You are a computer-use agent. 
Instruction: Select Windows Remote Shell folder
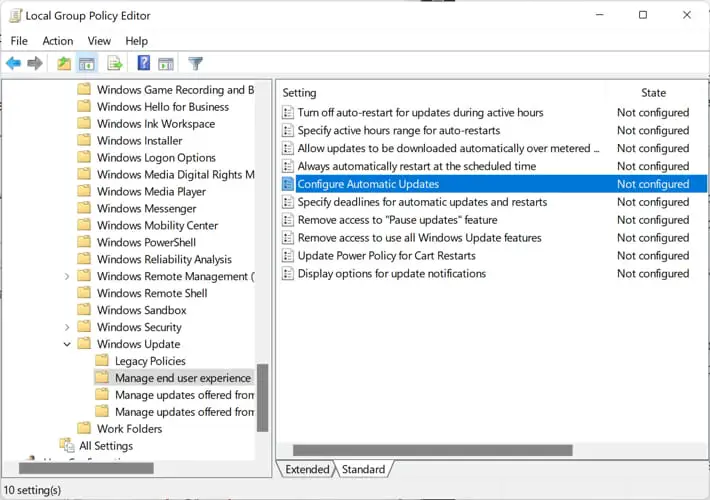[x=152, y=293]
